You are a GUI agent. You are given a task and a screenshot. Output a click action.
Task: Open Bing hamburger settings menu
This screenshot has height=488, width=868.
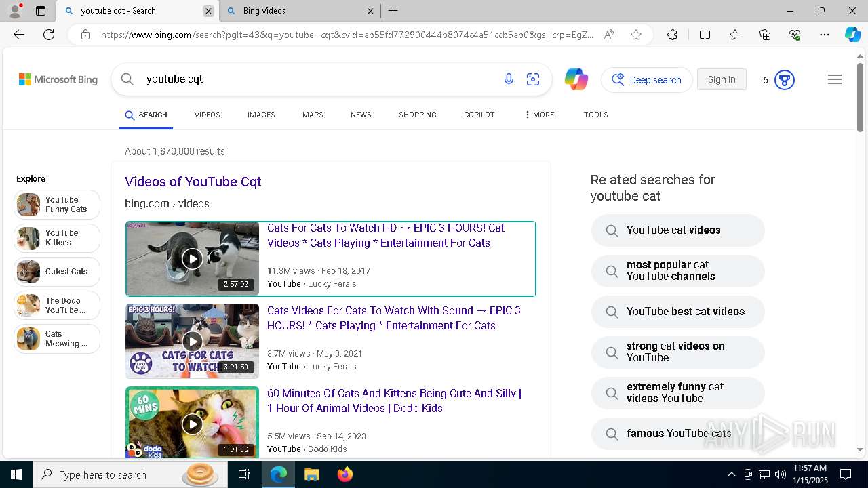pyautogui.click(x=835, y=79)
